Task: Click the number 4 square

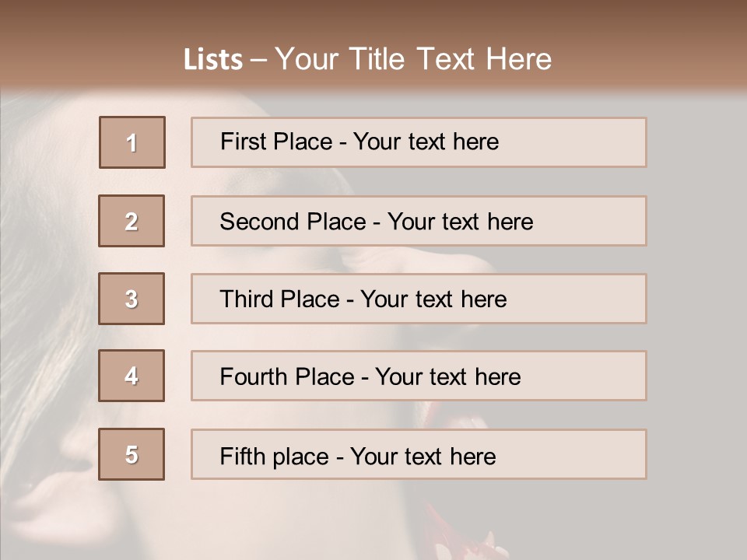Action: tap(132, 376)
